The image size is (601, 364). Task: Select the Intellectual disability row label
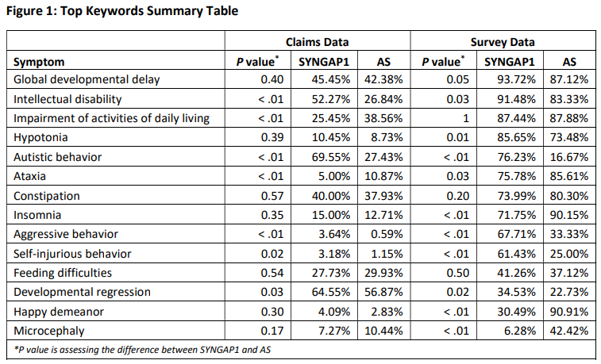pos(67,99)
